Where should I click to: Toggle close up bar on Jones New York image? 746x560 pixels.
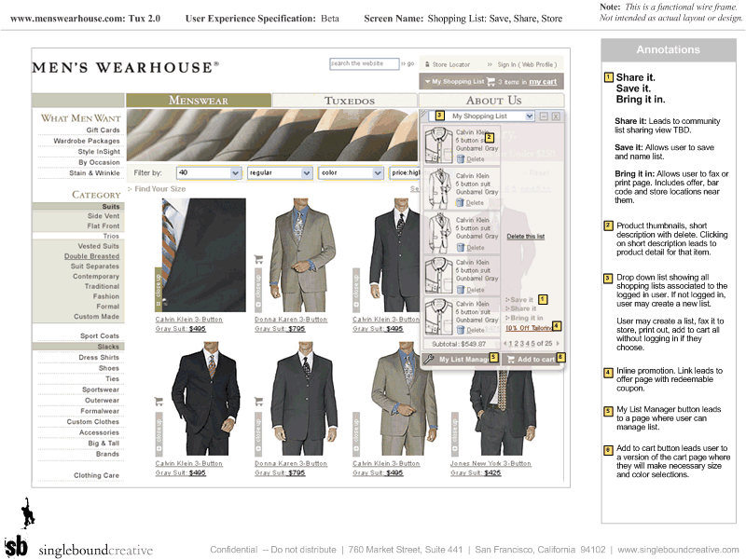click(455, 433)
